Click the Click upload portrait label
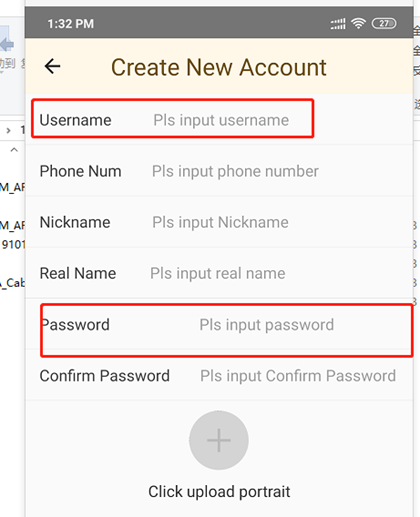The height and width of the screenshot is (517, 420). (x=219, y=492)
